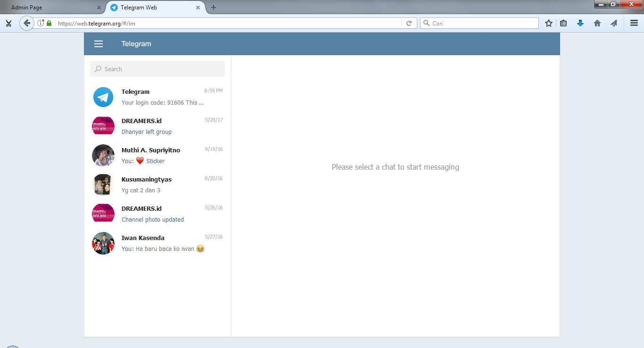The width and height of the screenshot is (644, 348).
Task: View site security padlock info
Action: pyautogui.click(x=49, y=23)
